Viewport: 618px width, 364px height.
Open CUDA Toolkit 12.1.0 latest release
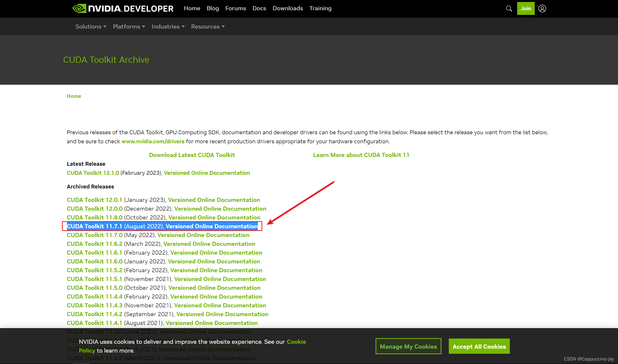coord(93,173)
